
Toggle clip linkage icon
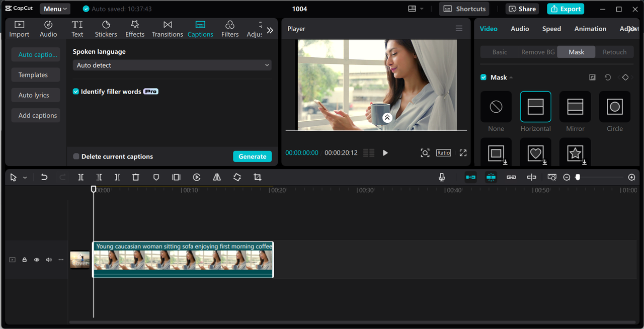(511, 177)
